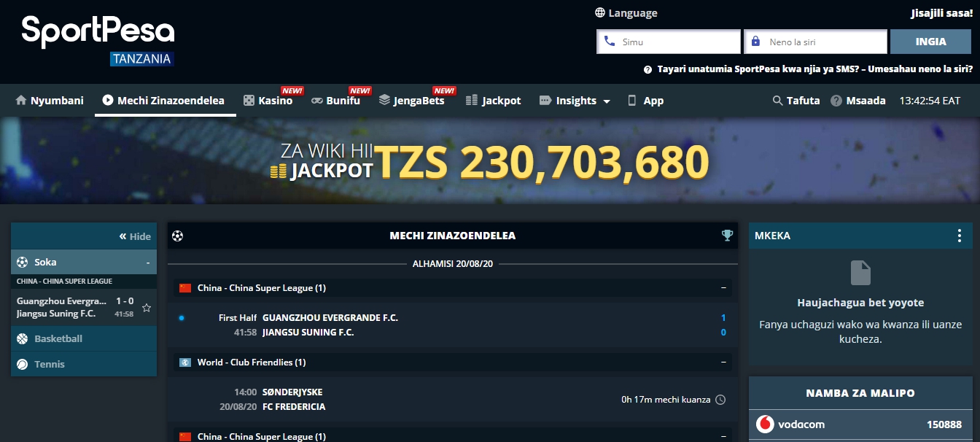980x442 pixels.
Task: Open the SMS SportPesa help link
Action: click(x=758, y=70)
